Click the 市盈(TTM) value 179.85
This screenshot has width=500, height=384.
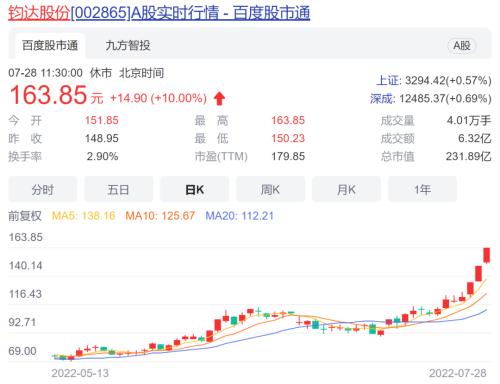[x=288, y=156]
